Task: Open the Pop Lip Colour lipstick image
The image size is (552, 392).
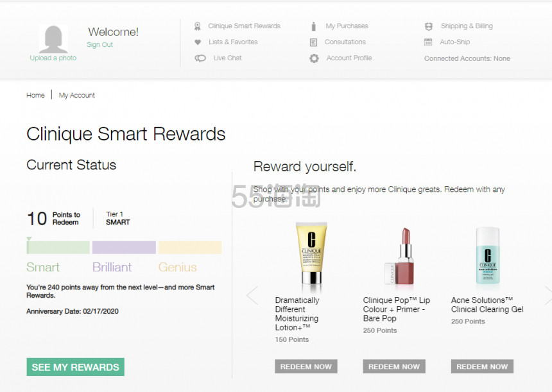Action: pos(400,256)
